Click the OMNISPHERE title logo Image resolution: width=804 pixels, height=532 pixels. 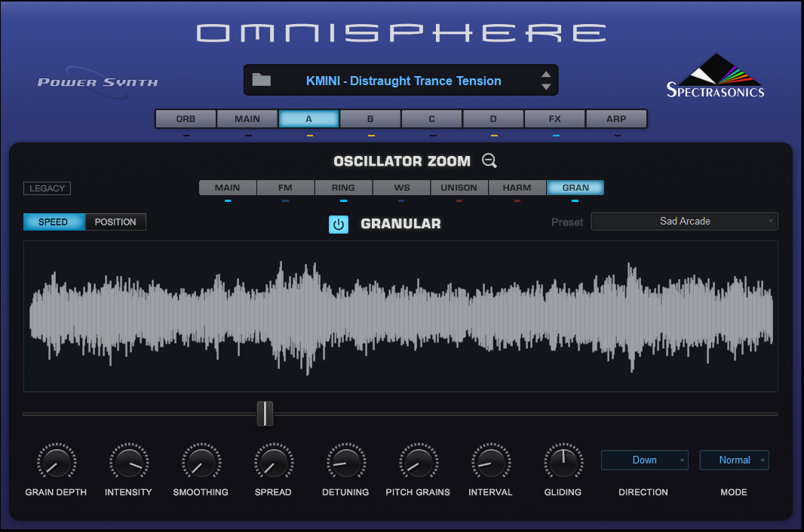(401, 33)
